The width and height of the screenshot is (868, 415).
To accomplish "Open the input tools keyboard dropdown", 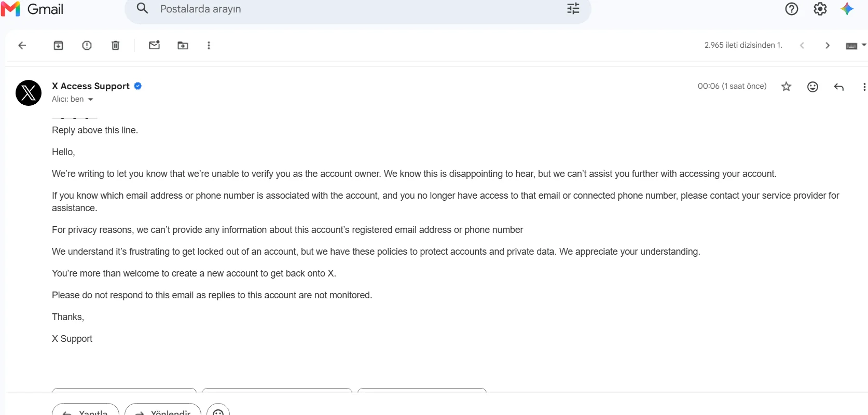I will (x=856, y=46).
